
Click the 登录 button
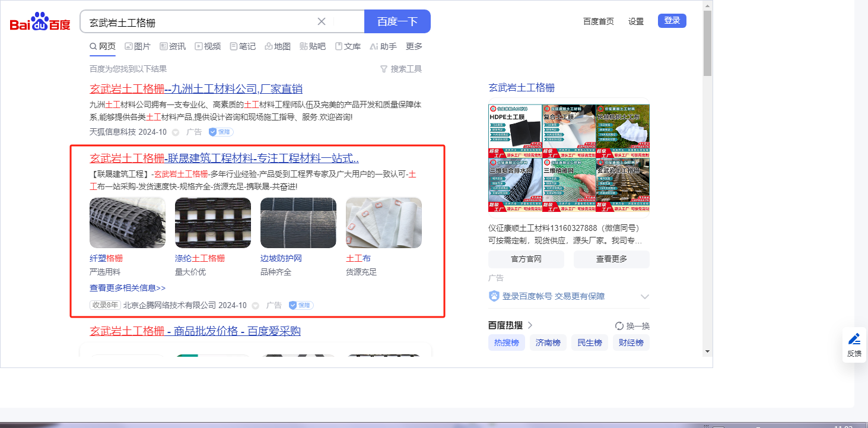(x=672, y=21)
